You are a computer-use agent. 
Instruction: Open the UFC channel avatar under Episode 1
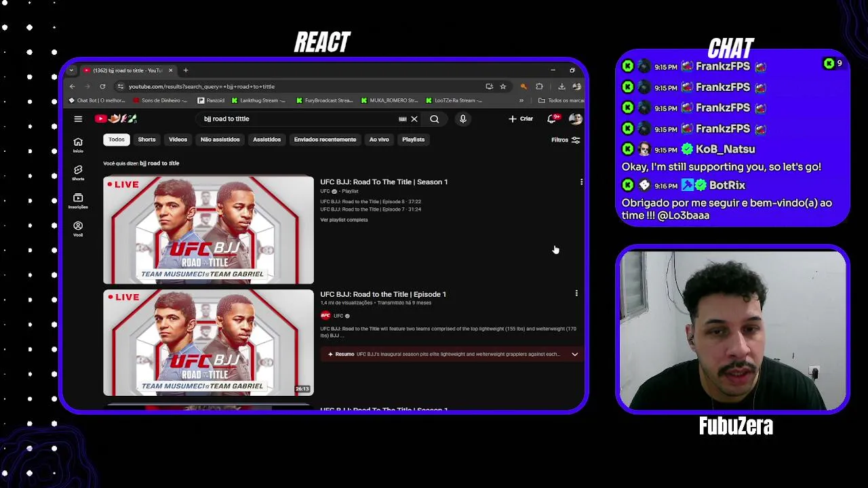pos(325,316)
